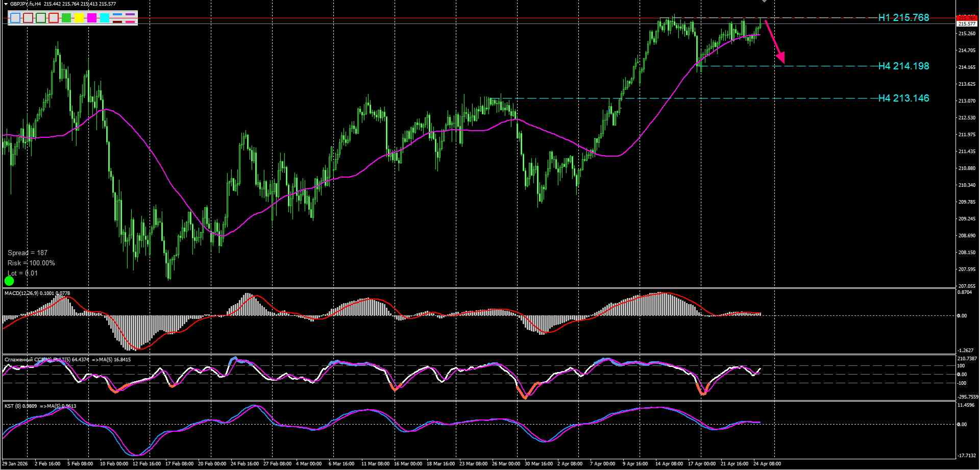Pick the solid cyan color square

click(x=105, y=18)
